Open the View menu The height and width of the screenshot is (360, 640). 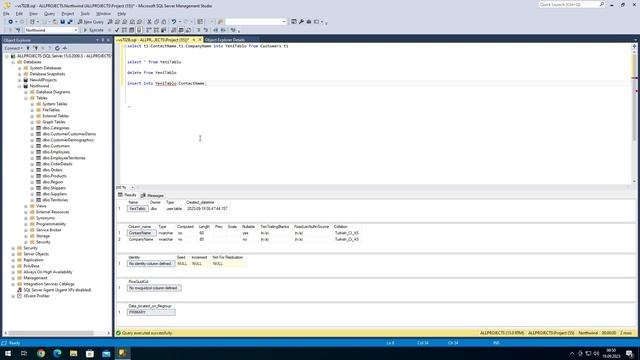coord(33,13)
